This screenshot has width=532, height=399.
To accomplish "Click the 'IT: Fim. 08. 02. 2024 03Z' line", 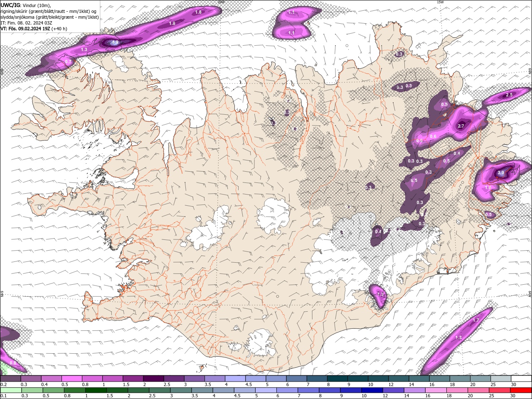I will (27, 23).
